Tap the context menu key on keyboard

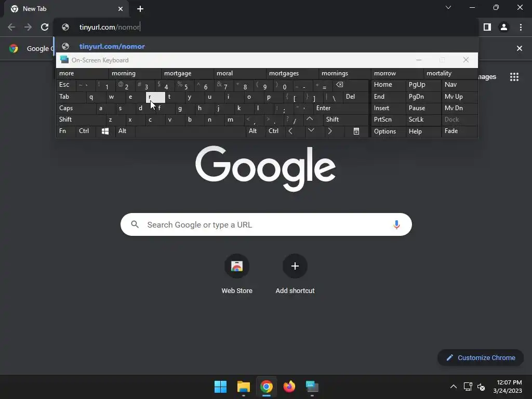point(356,131)
